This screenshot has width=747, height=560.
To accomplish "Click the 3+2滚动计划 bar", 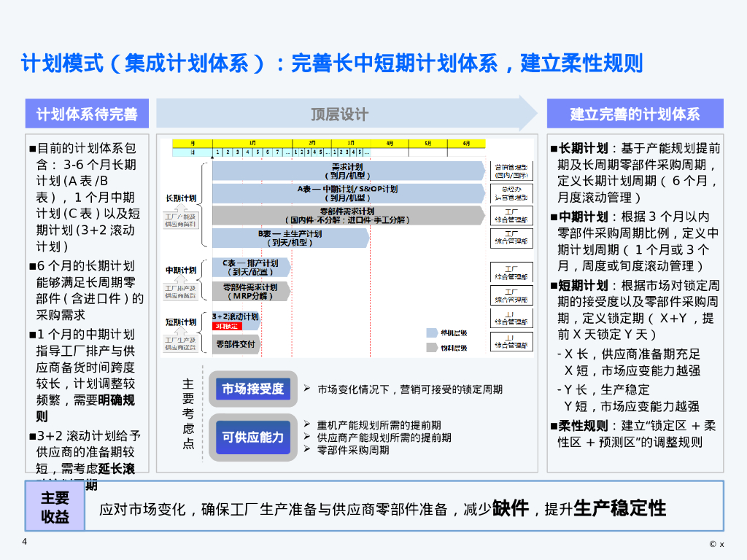I will click(236, 317).
